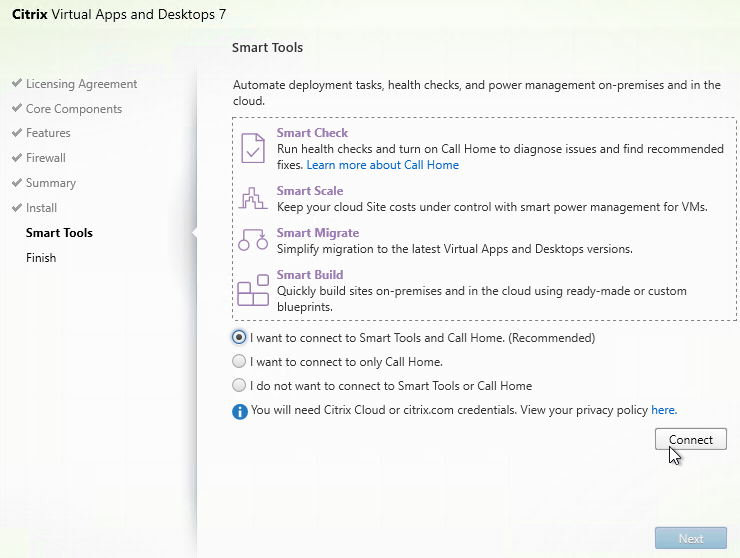Open the privacy policy here link
The image size is (740, 558).
pos(664,410)
